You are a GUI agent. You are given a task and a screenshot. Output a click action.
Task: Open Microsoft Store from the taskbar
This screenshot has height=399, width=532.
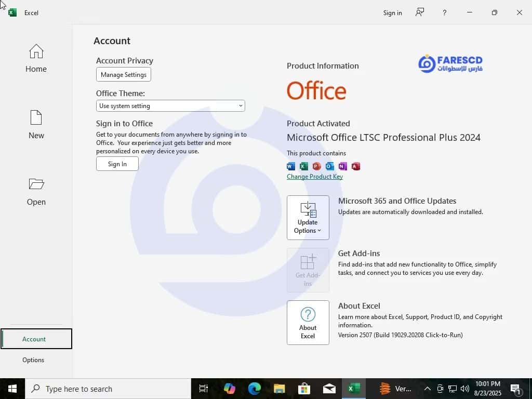(x=304, y=389)
